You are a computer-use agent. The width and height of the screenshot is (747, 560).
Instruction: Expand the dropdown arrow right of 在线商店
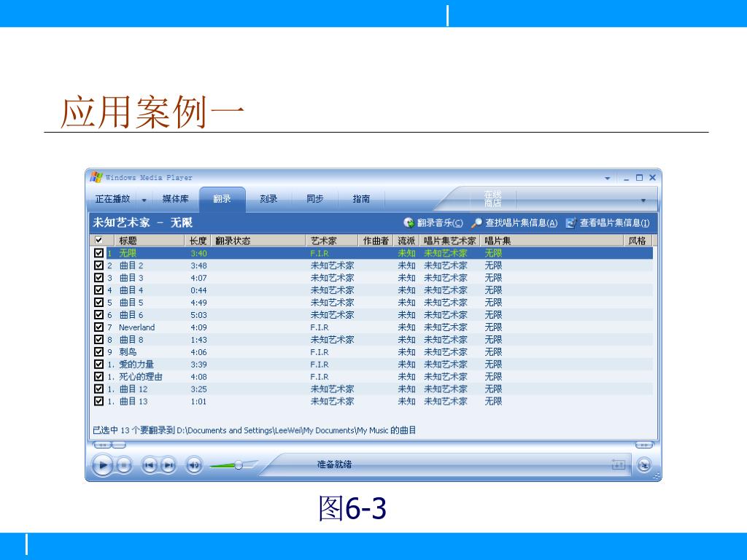click(643, 201)
